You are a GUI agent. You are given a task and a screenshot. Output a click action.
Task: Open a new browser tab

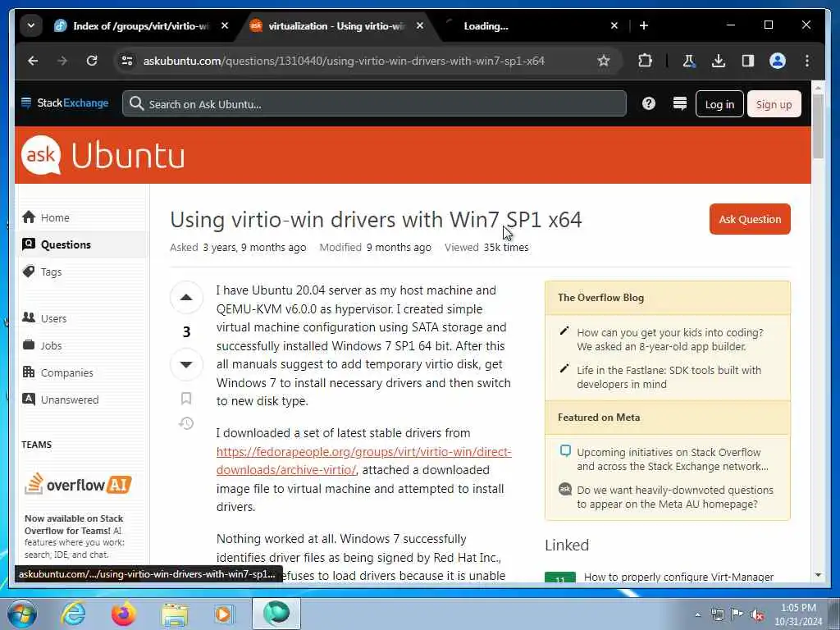[643, 25]
